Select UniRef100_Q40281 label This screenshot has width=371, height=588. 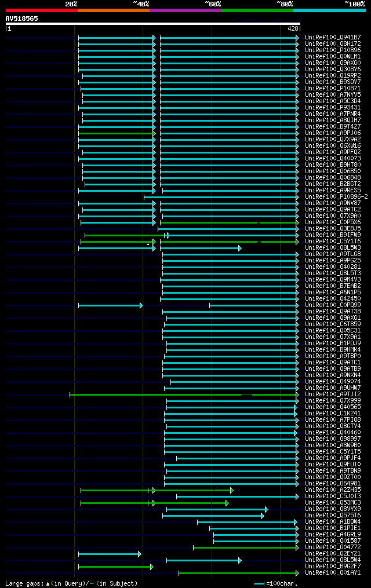pos(333,267)
